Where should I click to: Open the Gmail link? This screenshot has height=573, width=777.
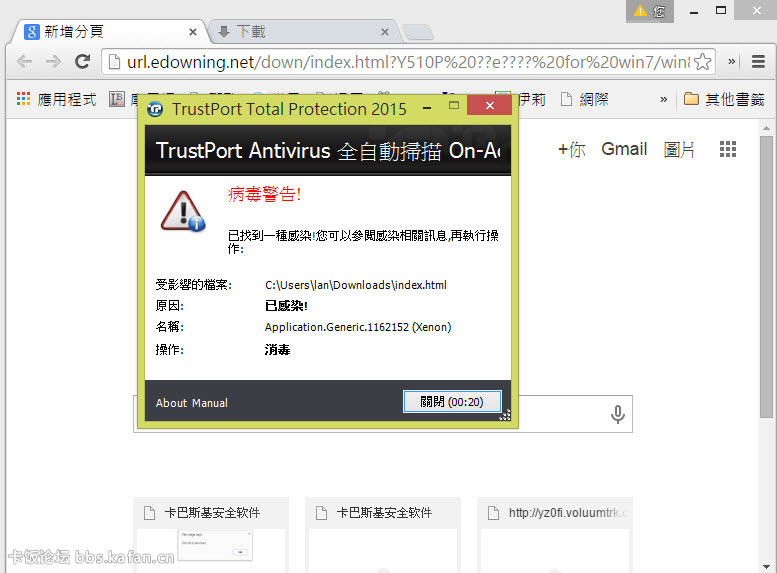tap(624, 149)
